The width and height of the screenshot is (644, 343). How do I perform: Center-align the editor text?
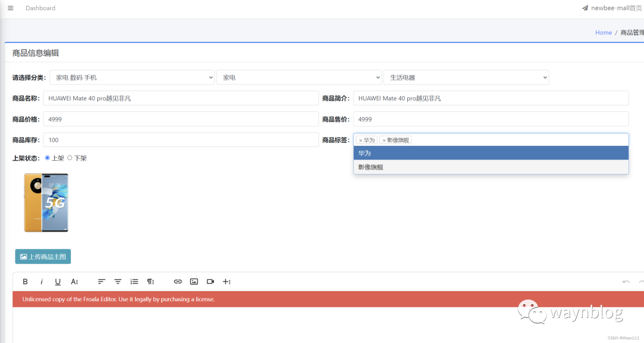coord(118,282)
